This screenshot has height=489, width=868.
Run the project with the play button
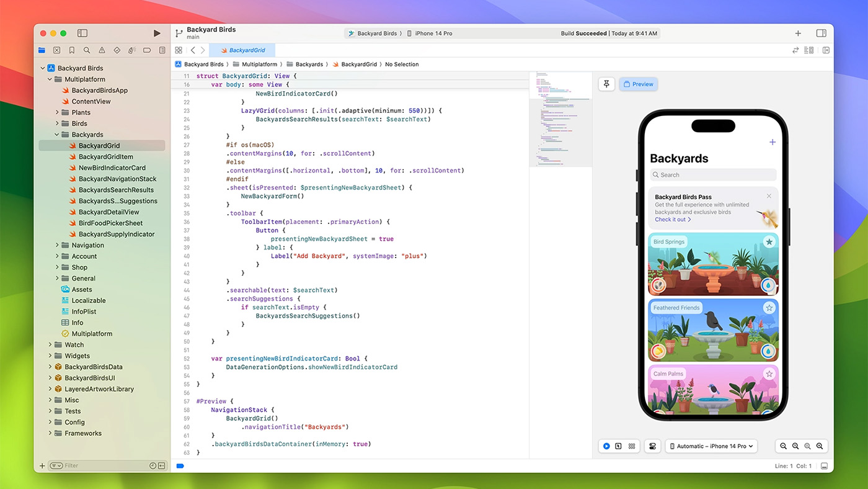pos(157,34)
